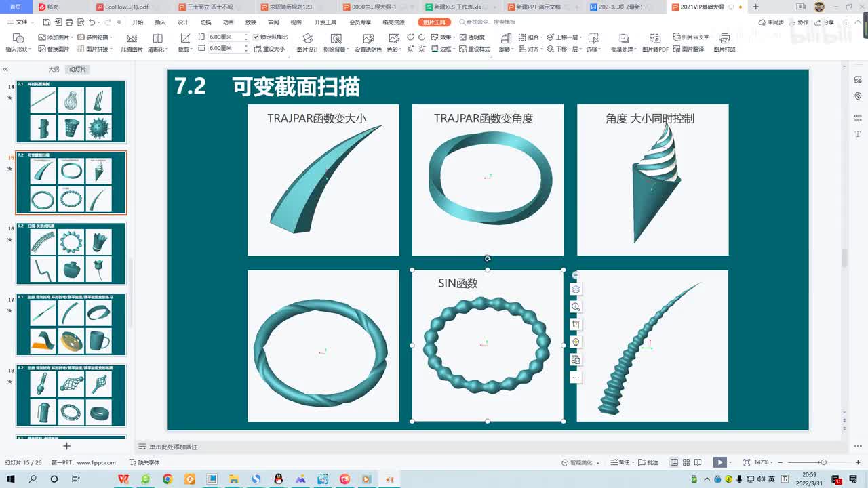
Task: Toggle 锁定纵横比 lock aspect ratio checkbox
Action: point(270,37)
